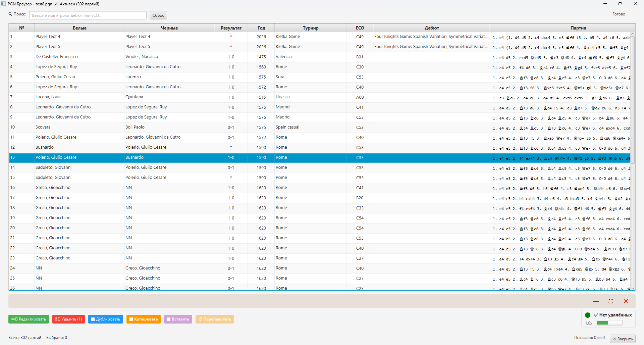The width and height of the screenshot is (644, 345).
Task: Click the Редактировать edit button
Action: coord(29,319)
